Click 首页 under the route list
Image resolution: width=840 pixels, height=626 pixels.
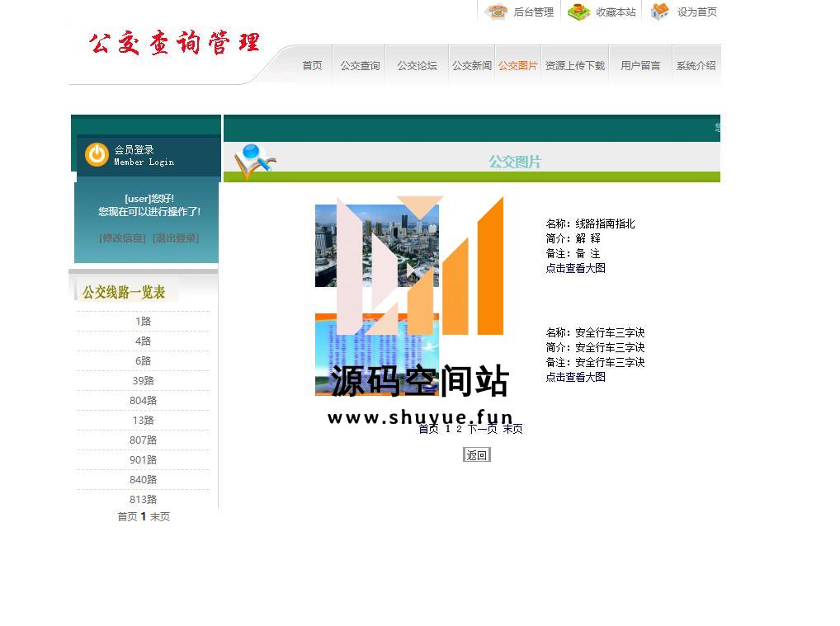(127, 517)
